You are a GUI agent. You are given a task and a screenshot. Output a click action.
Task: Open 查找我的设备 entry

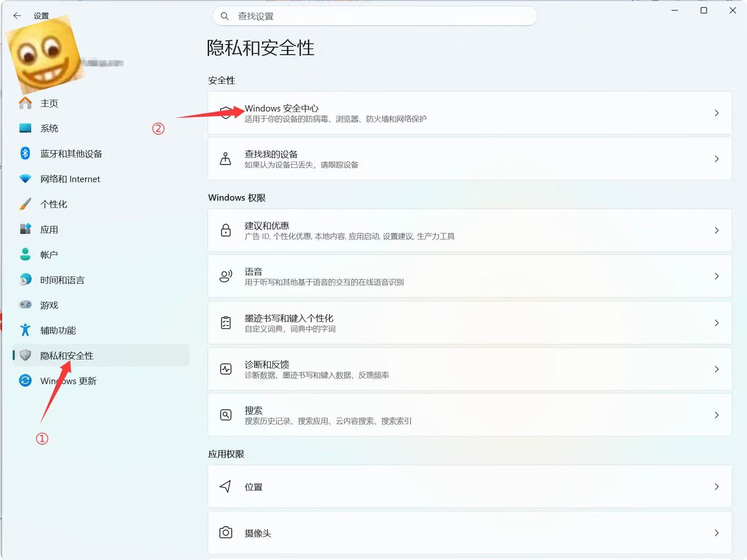470,158
